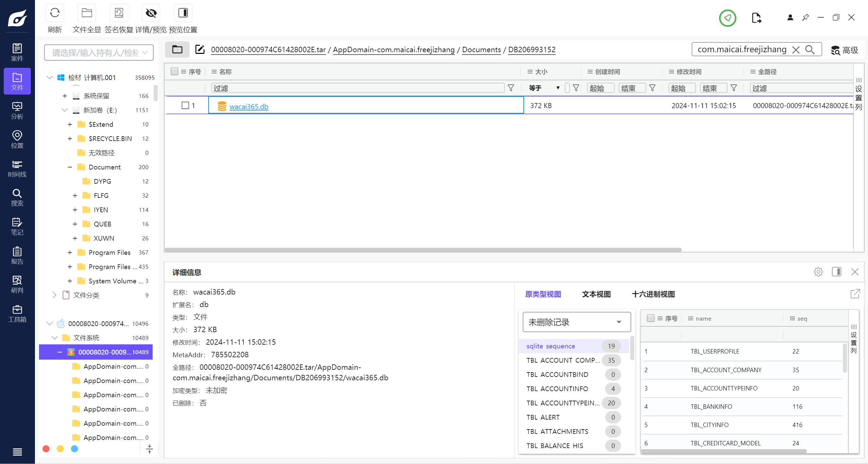The height and width of the screenshot is (464, 868).
Task: Switch to 十六进制视图 tab
Action: (653, 294)
